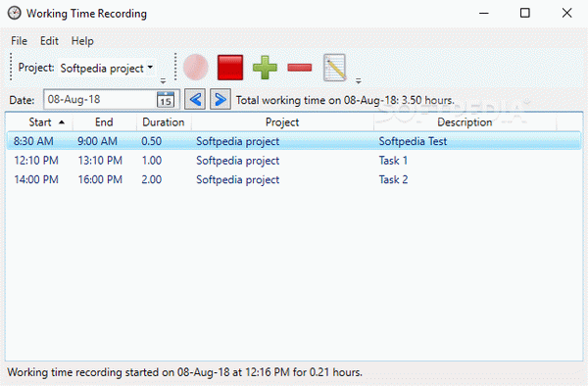
Task: Open the Help menu
Action: [x=82, y=41]
